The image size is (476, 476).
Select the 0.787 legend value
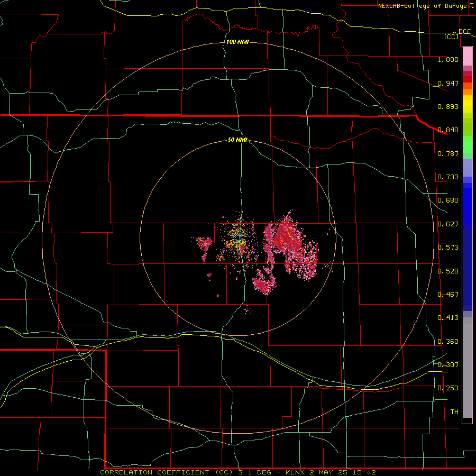(x=448, y=153)
